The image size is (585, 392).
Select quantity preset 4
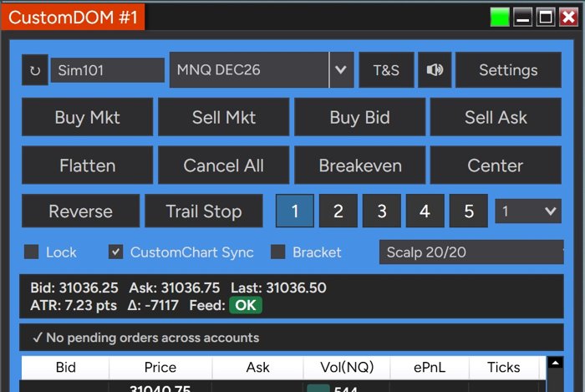point(425,211)
